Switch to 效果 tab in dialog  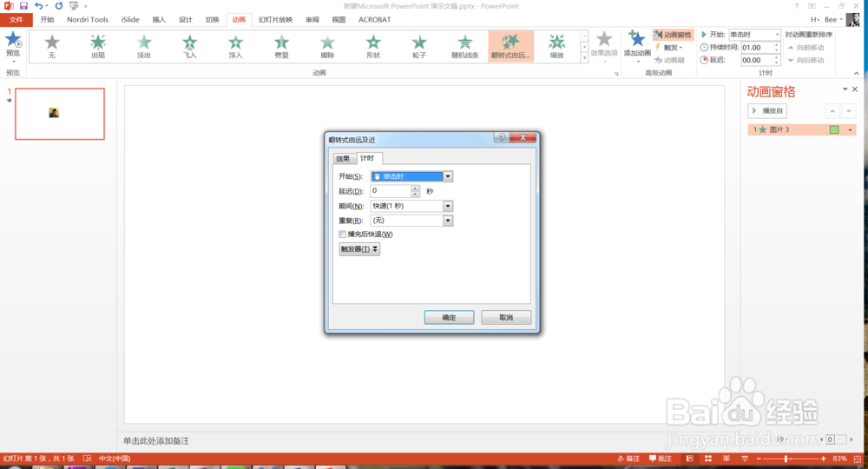343,159
